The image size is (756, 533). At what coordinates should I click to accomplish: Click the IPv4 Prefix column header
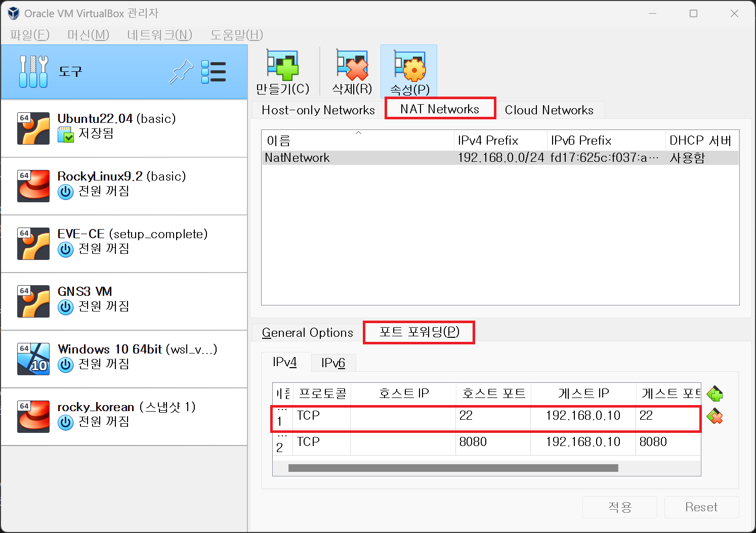500,140
